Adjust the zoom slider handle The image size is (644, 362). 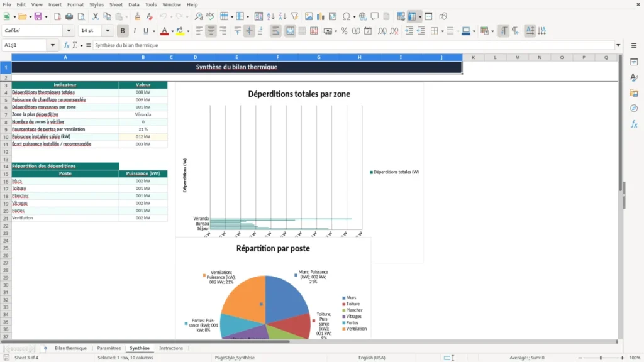(x=601, y=358)
